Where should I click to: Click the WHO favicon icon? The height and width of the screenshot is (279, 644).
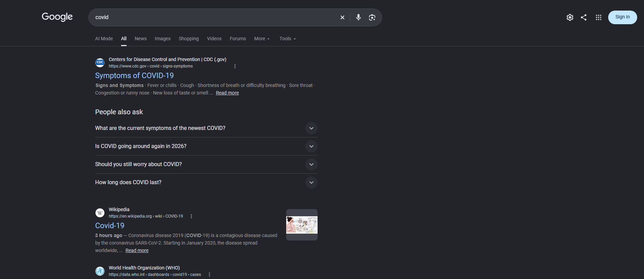(x=100, y=271)
